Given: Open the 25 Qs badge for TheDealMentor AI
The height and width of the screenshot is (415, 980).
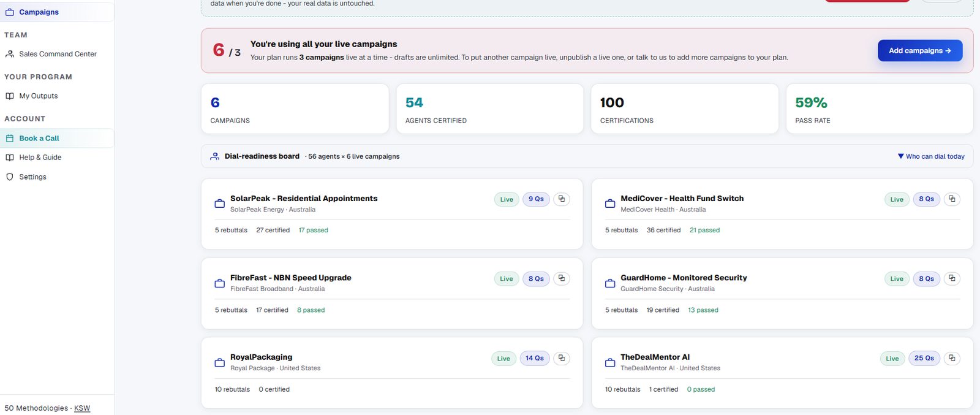Looking at the screenshot, I should [x=924, y=358].
